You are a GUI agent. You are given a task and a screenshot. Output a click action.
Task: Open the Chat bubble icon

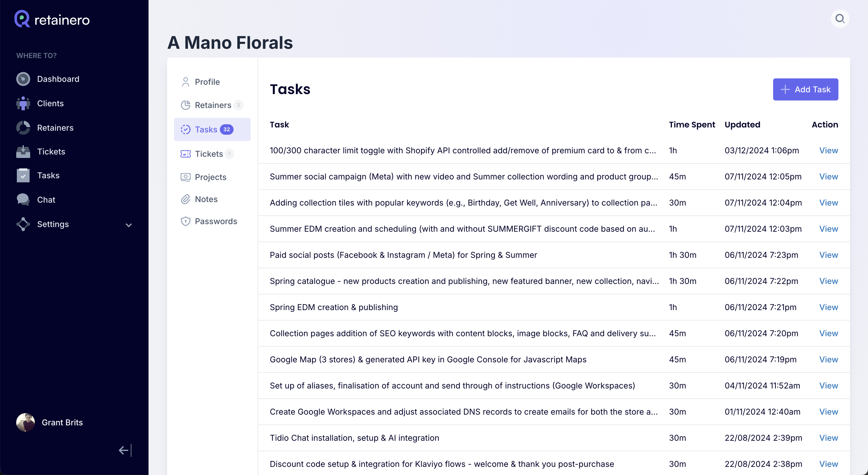click(23, 199)
